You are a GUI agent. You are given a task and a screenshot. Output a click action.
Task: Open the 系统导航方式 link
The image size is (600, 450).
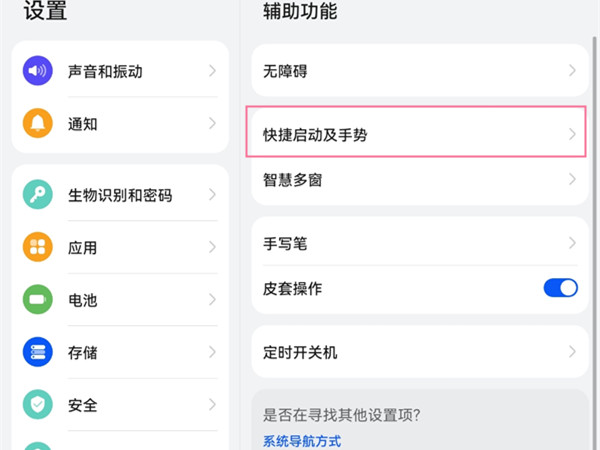[x=302, y=440]
